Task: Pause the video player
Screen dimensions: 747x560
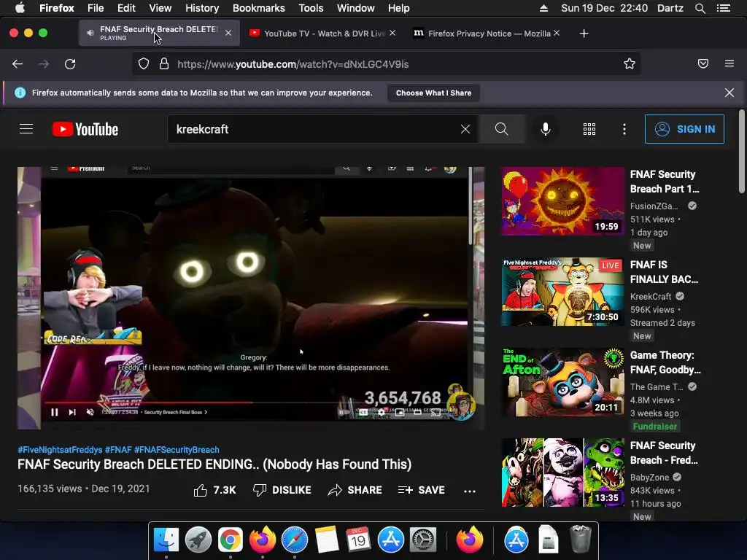Action: point(55,413)
